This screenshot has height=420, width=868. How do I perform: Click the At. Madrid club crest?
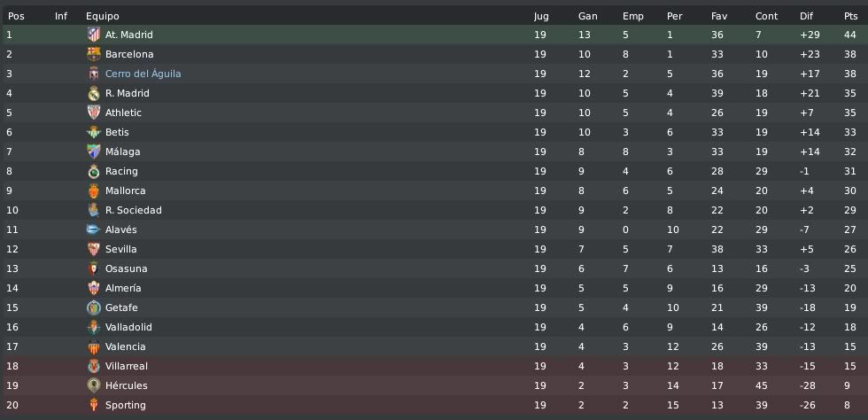pos(94,35)
